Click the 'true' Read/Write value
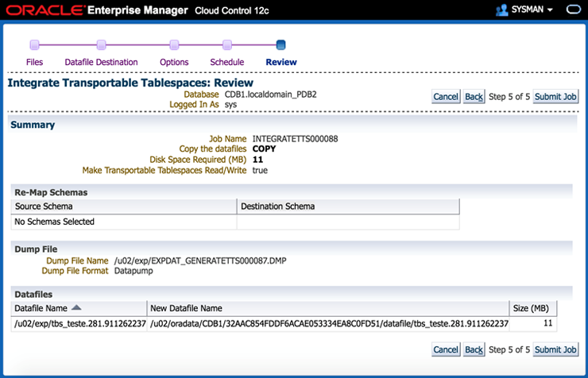 pyautogui.click(x=260, y=171)
